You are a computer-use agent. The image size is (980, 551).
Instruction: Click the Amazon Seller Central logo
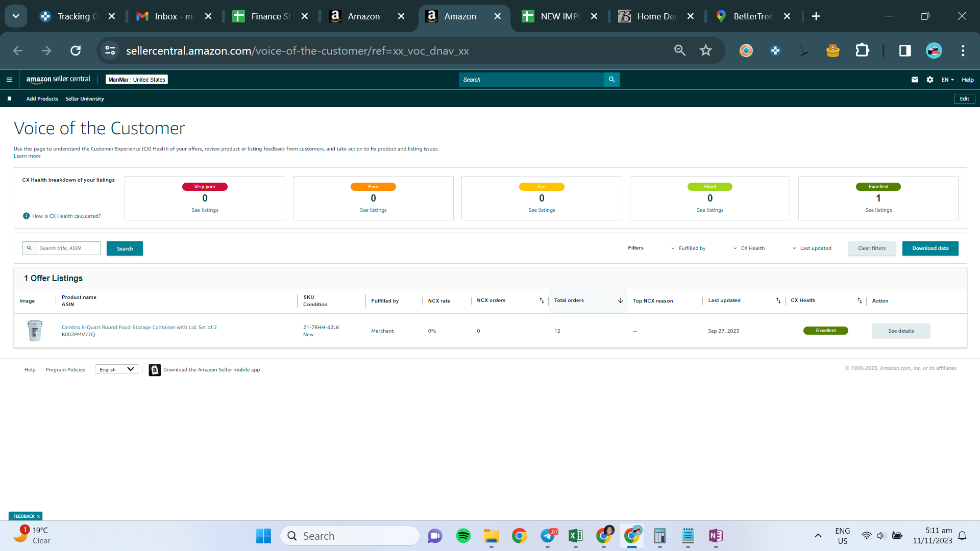tap(58, 79)
